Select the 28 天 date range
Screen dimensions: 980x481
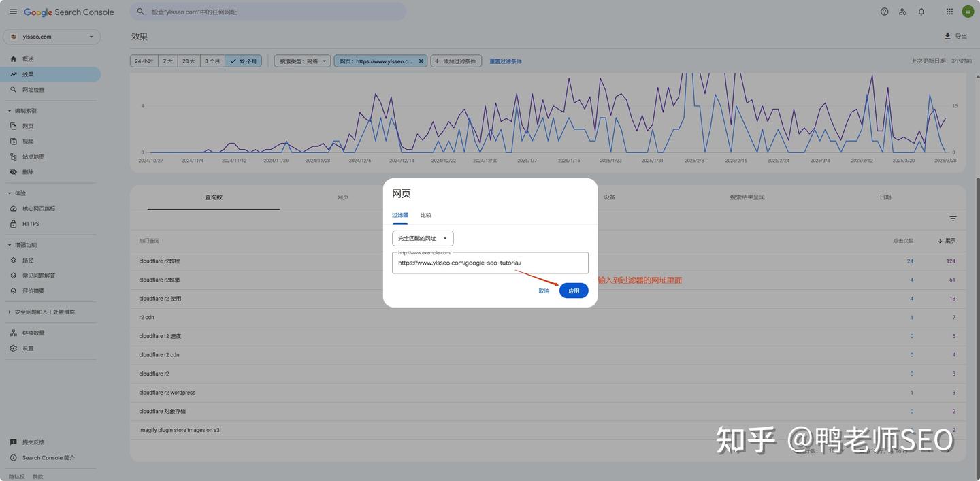click(189, 61)
